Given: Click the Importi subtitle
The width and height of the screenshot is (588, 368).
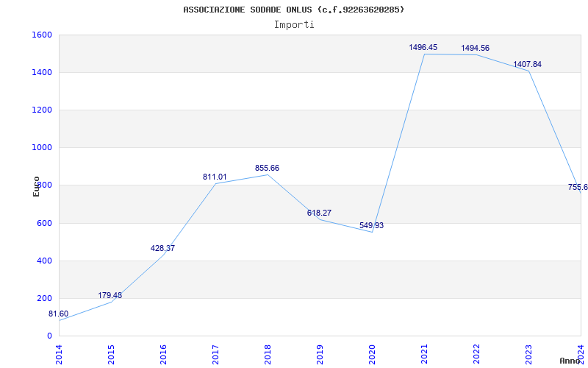Looking at the screenshot, I should [294, 25].
